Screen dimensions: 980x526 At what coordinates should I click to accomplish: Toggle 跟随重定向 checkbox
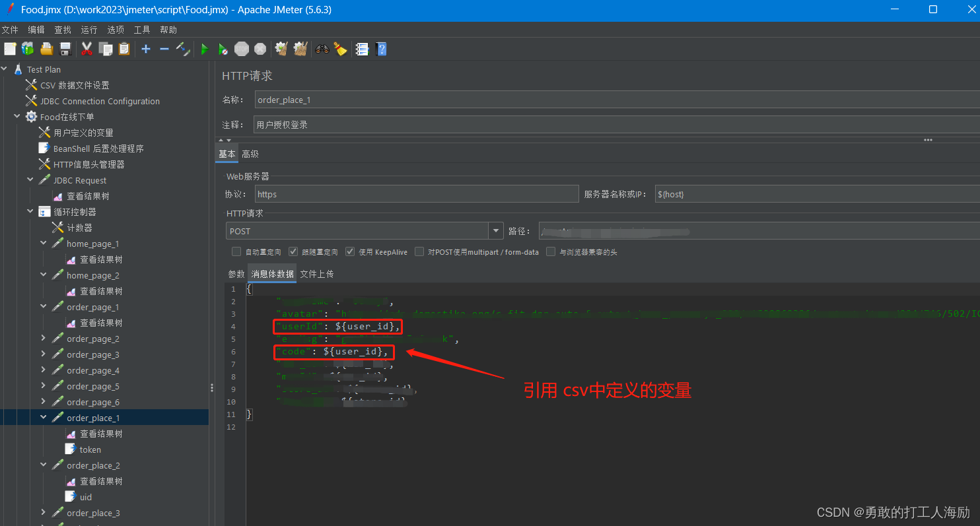293,251
